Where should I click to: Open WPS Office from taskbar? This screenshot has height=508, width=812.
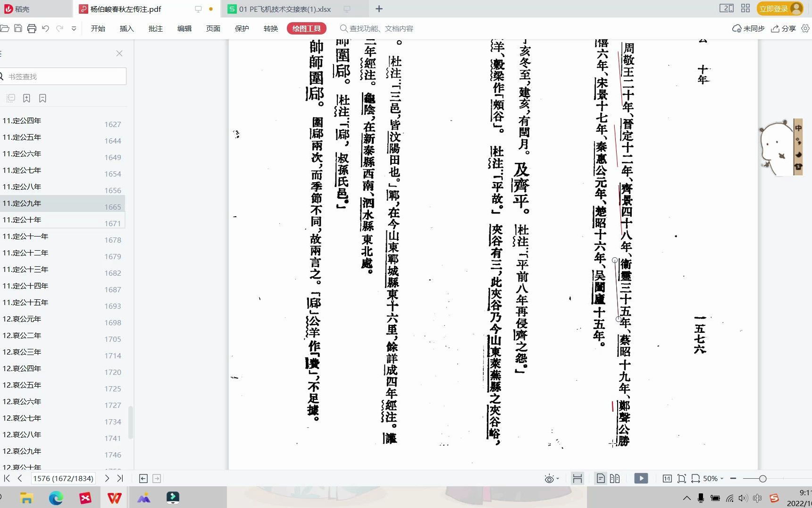click(114, 498)
